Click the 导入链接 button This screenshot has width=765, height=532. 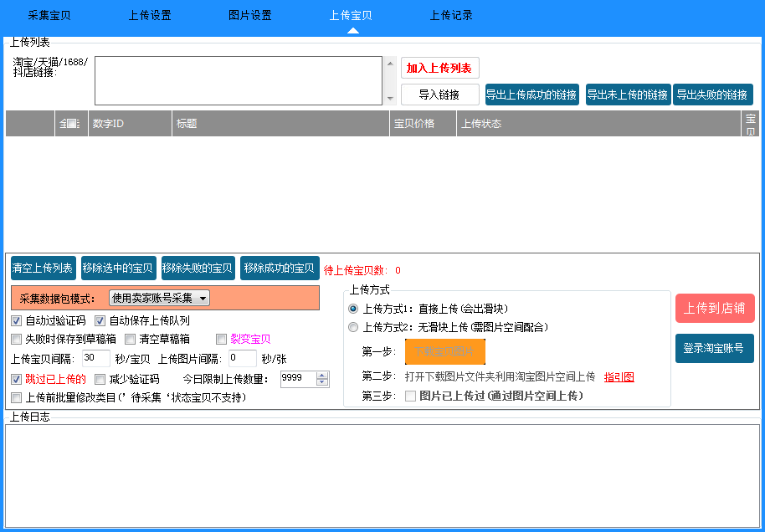[440, 95]
